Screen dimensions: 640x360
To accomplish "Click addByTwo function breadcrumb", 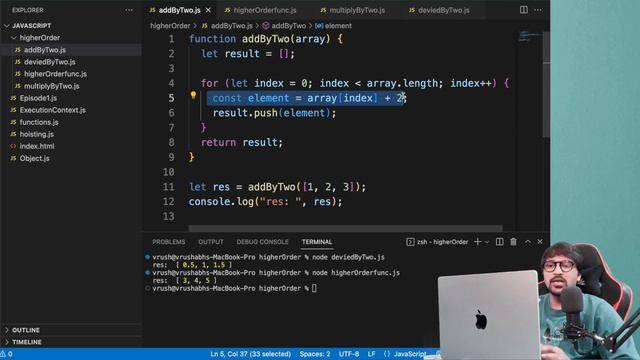I will point(288,26).
